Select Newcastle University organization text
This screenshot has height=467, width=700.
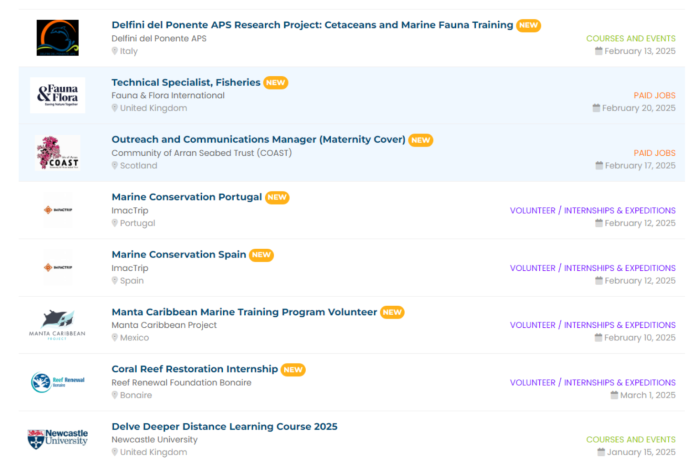tap(154, 440)
